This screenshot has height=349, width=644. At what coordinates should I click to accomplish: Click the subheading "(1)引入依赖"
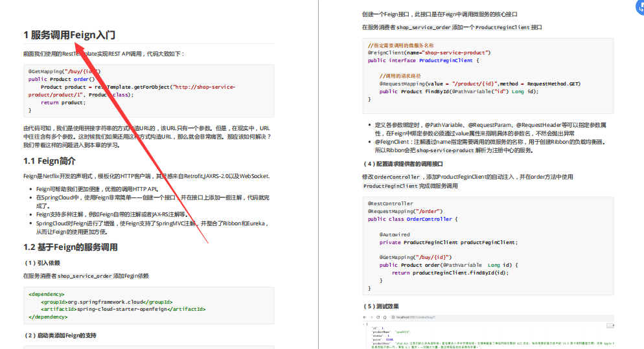[x=42, y=263]
